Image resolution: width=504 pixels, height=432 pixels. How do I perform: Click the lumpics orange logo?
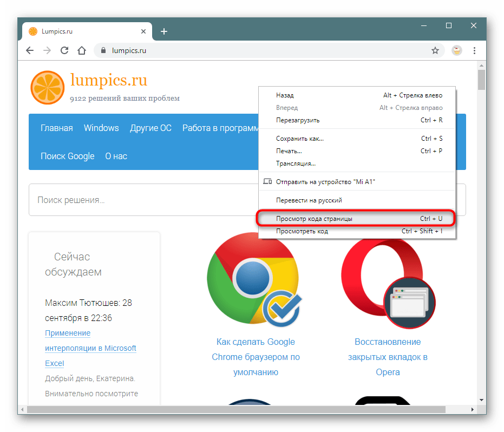point(47,88)
